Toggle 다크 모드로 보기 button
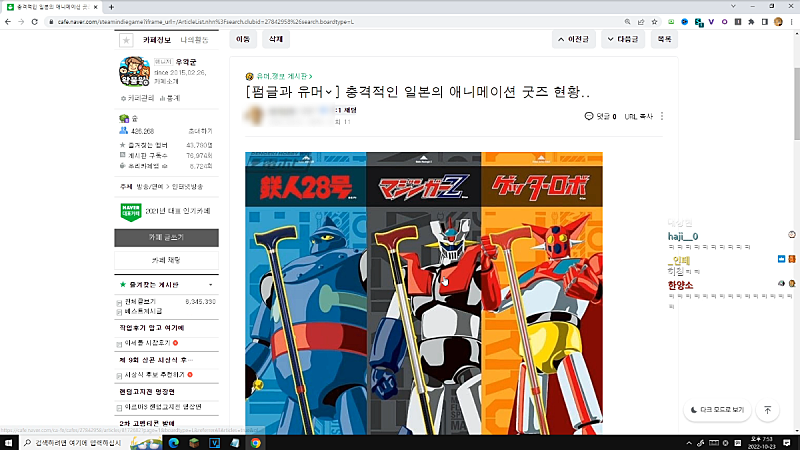Viewport: 800px width, 450px height. (x=717, y=410)
